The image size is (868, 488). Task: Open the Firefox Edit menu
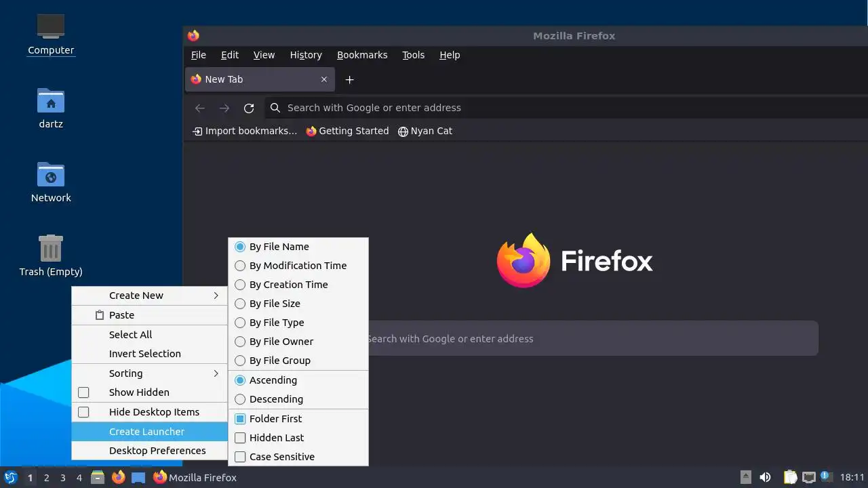(230, 55)
